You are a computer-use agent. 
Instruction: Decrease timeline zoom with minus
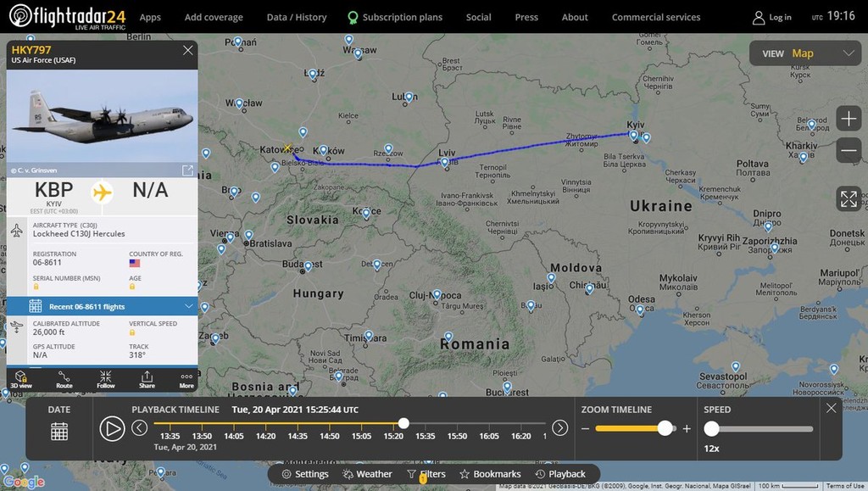[x=585, y=429]
